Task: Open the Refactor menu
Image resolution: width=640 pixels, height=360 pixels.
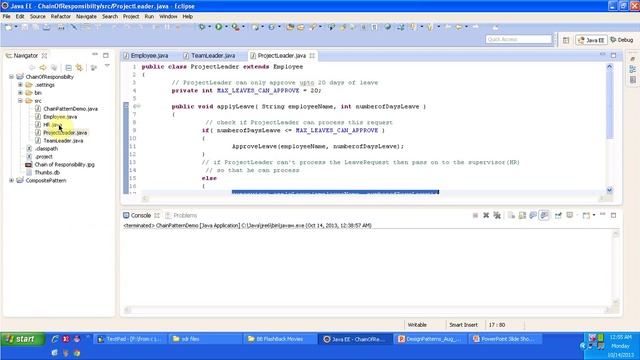Action: click(60, 16)
